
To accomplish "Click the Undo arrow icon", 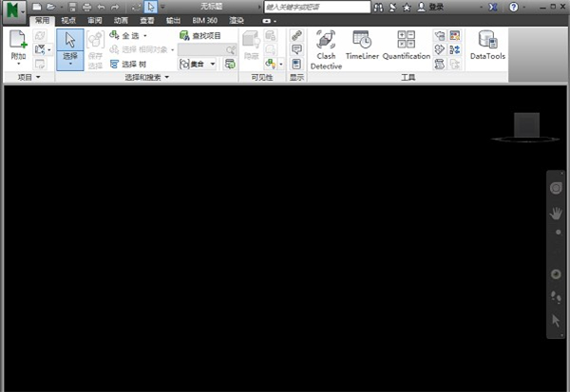I will 101,7.
